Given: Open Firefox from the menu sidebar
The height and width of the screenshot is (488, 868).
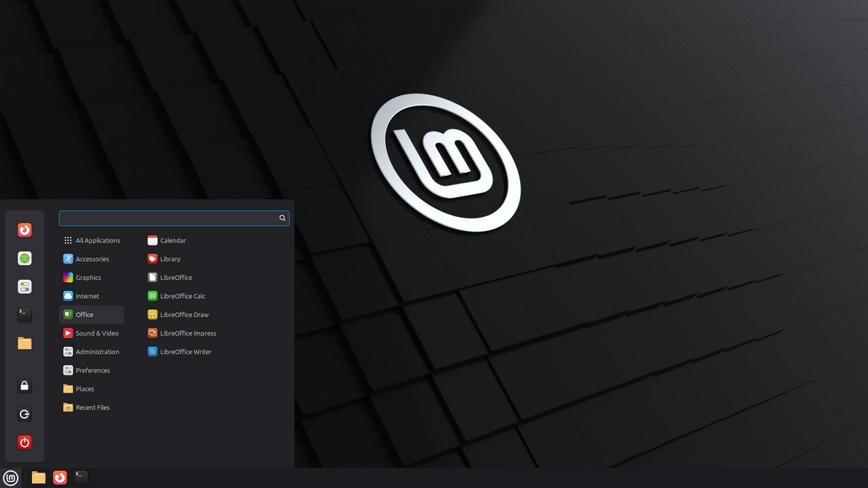Looking at the screenshot, I should tap(24, 230).
